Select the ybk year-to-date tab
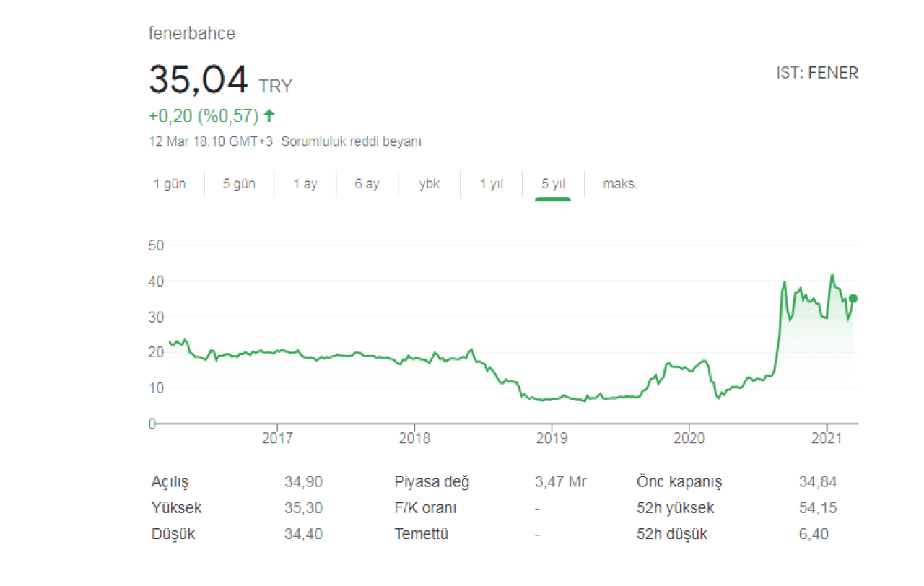Viewport: 924px width, 586px height. coord(430,184)
